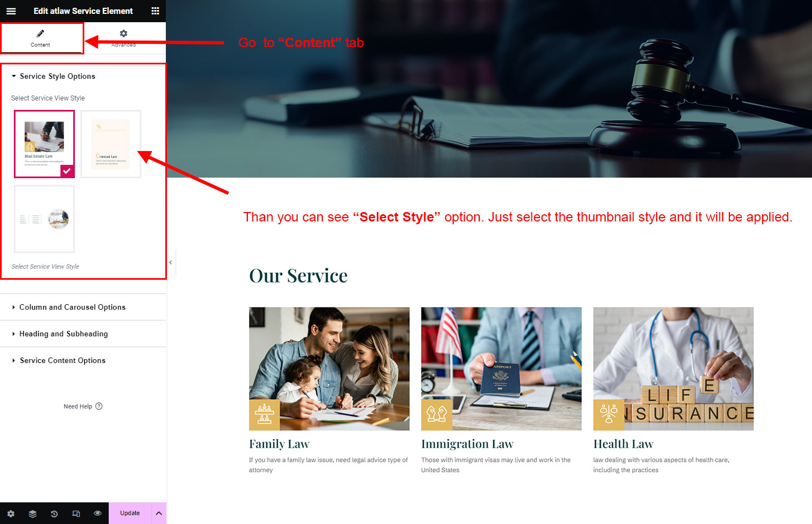Click the Need Help question mark icon
Viewport: 812px width, 524px height.
[x=99, y=406]
